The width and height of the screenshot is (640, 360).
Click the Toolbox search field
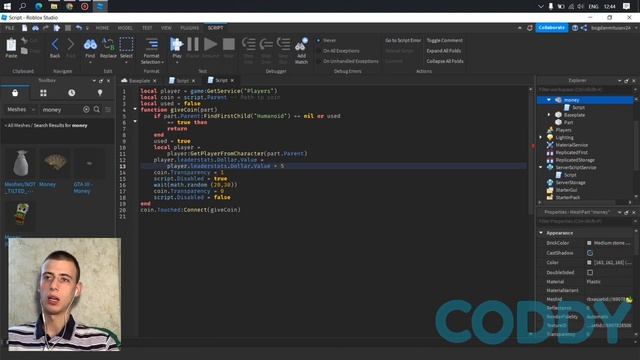[61, 109]
